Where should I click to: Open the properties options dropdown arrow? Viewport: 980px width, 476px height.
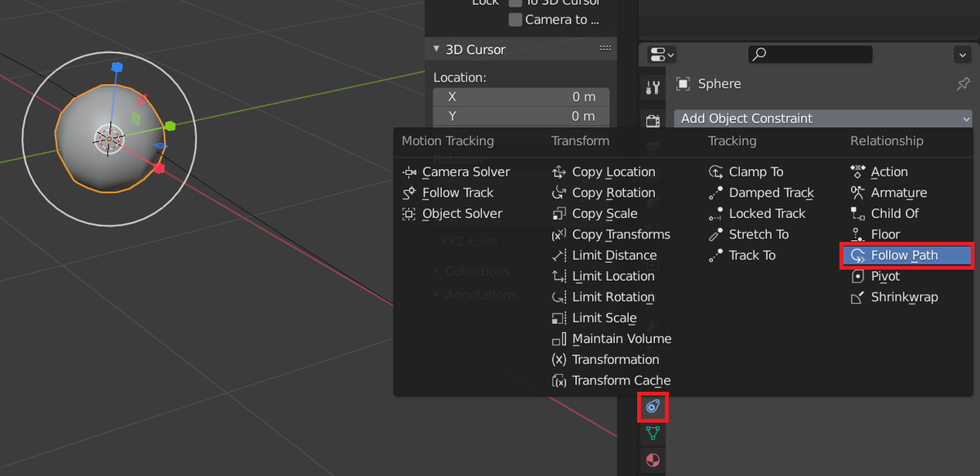pyautogui.click(x=961, y=55)
